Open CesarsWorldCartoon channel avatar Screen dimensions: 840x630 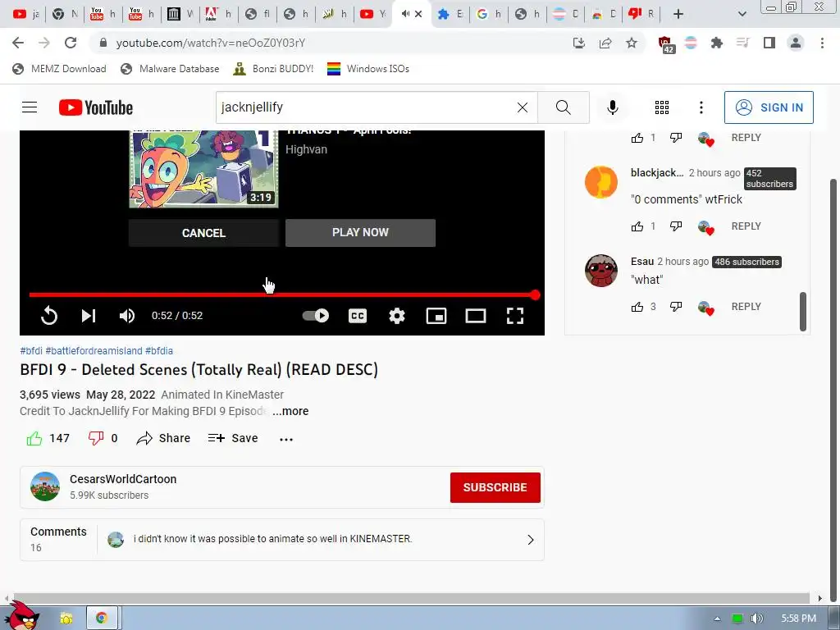click(45, 486)
